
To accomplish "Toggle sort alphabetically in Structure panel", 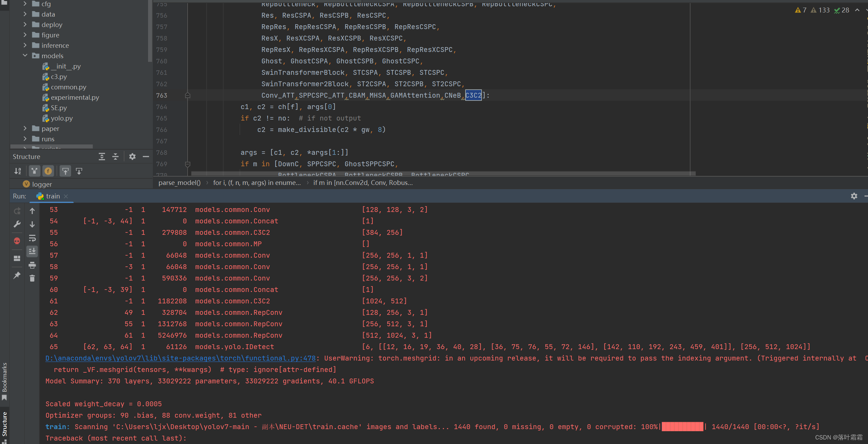I will pyautogui.click(x=18, y=171).
